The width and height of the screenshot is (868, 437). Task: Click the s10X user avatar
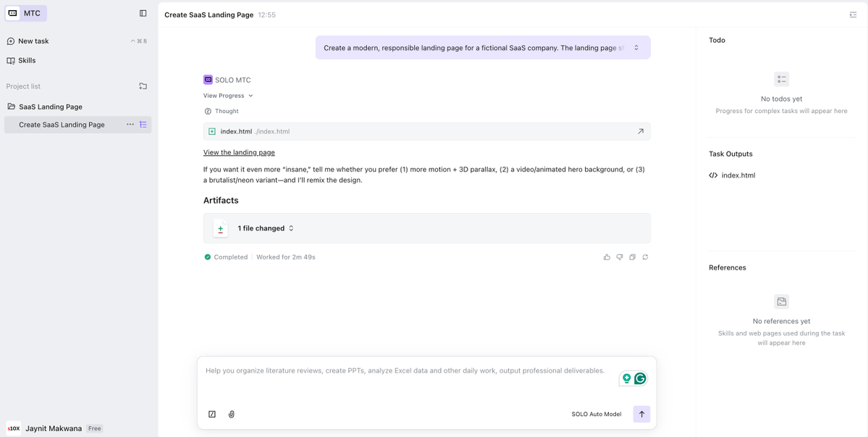[x=13, y=429]
